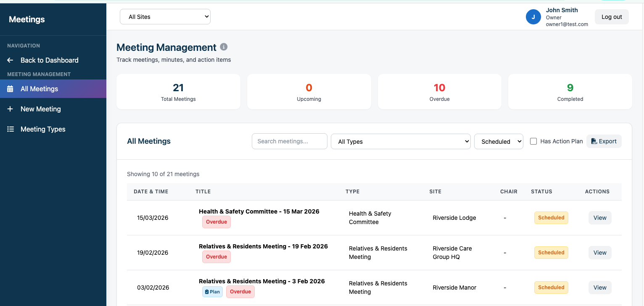The height and width of the screenshot is (306, 644).
Task: Click the list icon for Meeting Types
Action: (x=11, y=129)
